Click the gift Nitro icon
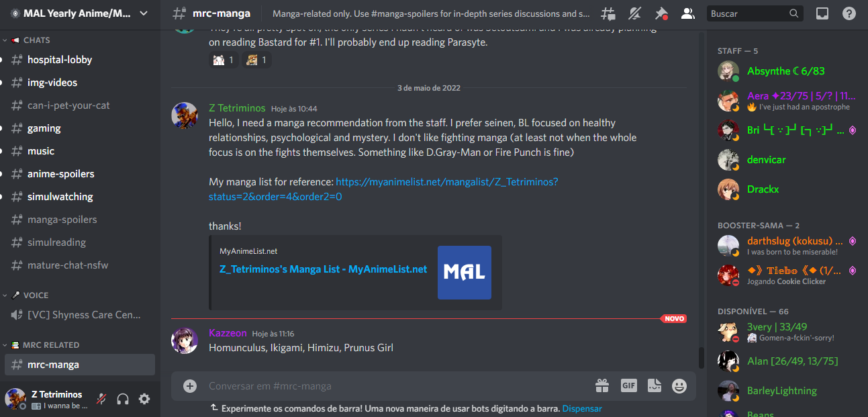Image resolution: width=868 pixels, height=417 pixels. 602,385
